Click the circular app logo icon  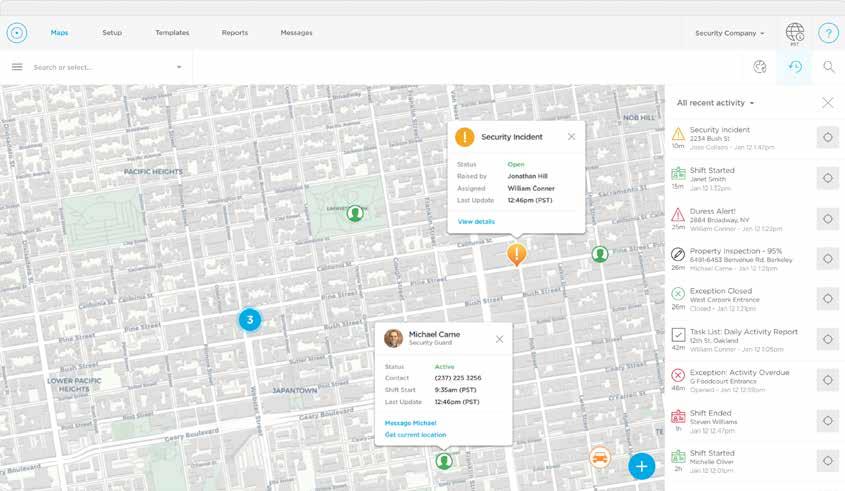tap(17, 33)
